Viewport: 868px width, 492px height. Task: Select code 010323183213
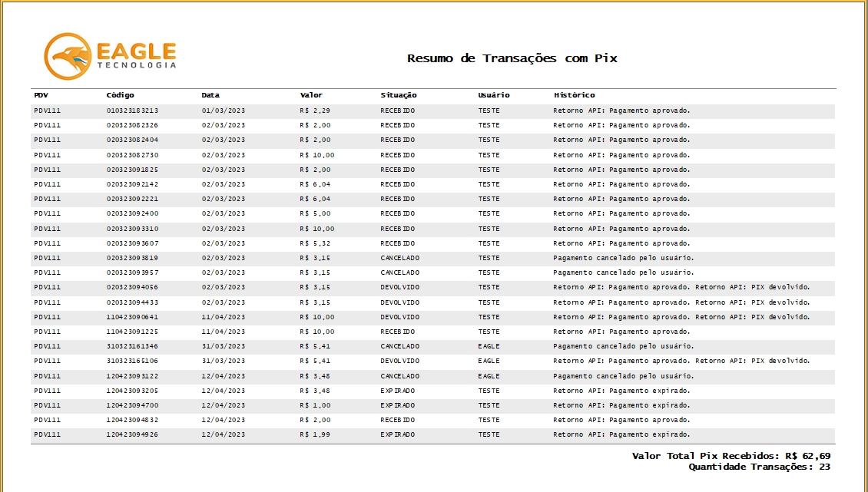click(132, 111)
